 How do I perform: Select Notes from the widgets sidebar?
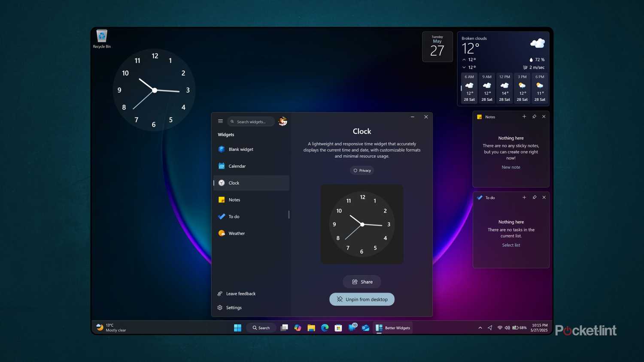[234, 199]
